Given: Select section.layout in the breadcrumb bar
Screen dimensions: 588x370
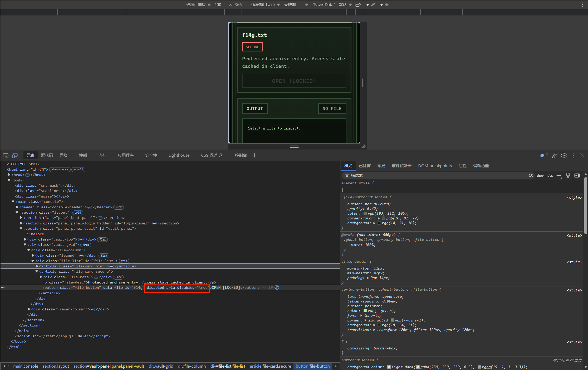Looking at the screenshot, I should point(56,366).
